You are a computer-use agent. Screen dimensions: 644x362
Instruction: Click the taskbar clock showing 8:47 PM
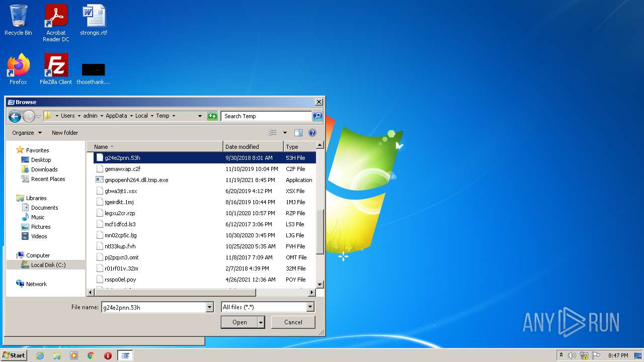(618, 355)
